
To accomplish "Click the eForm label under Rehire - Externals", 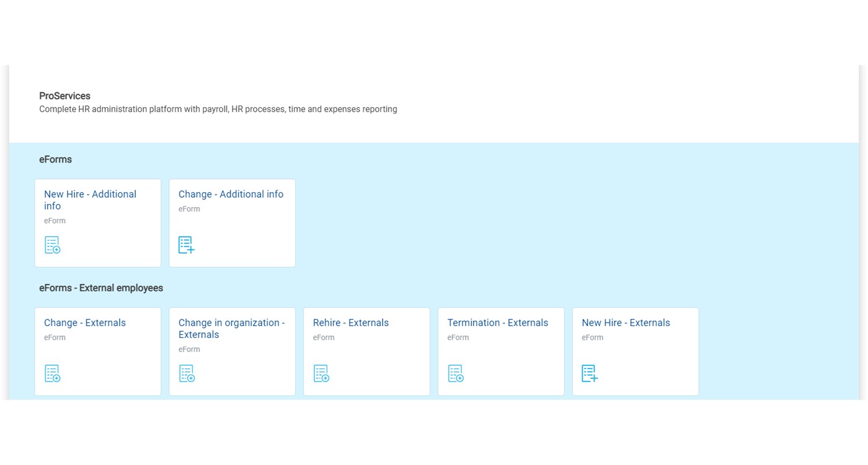I will click(x=324, y=338).
